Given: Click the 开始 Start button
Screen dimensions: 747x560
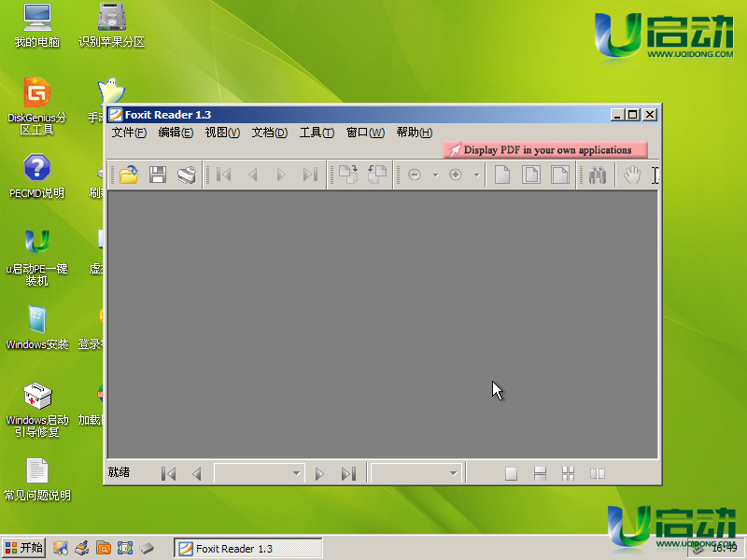Looking at the screenshot, I should [x=24, y=548].
